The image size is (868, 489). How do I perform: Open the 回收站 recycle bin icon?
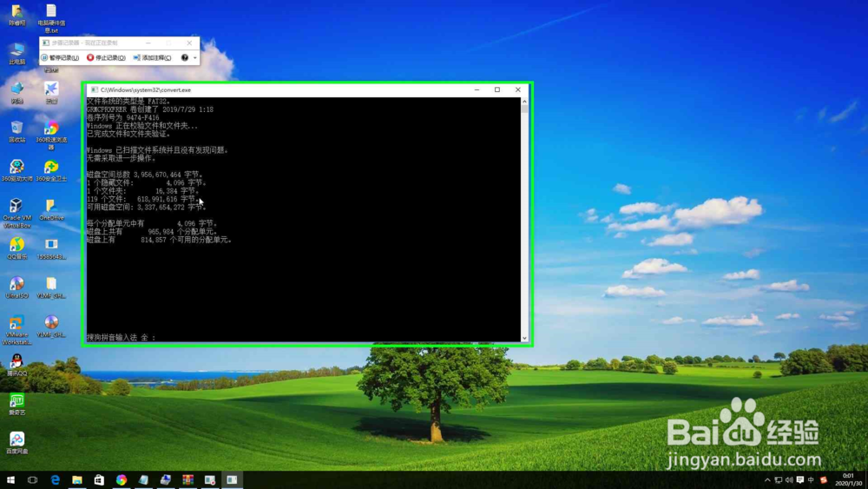click(17, 132)
